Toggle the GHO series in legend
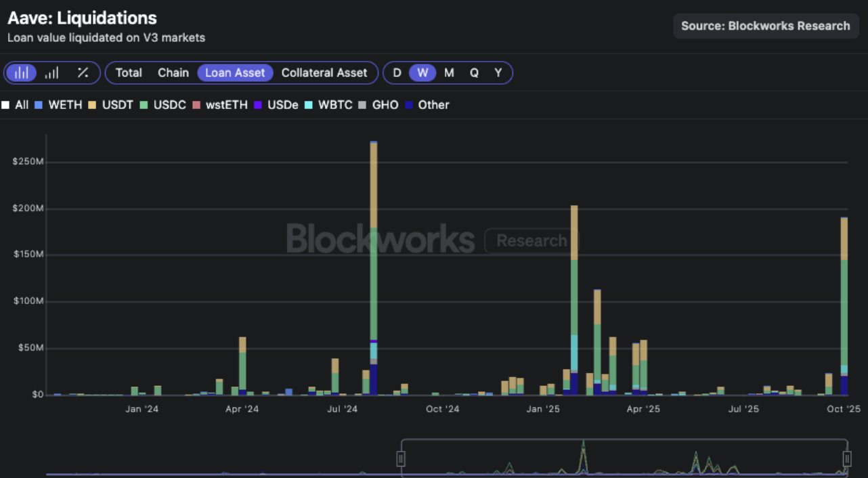 click(x=378, y=105)
